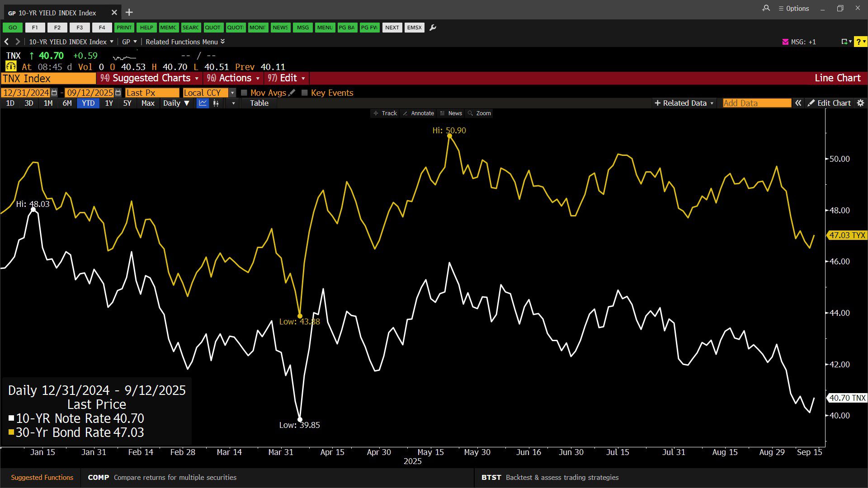The height and width of the screenshot is (488, 868).
Task: Collapse panel with double left arrows
Action: coord(798,103)
